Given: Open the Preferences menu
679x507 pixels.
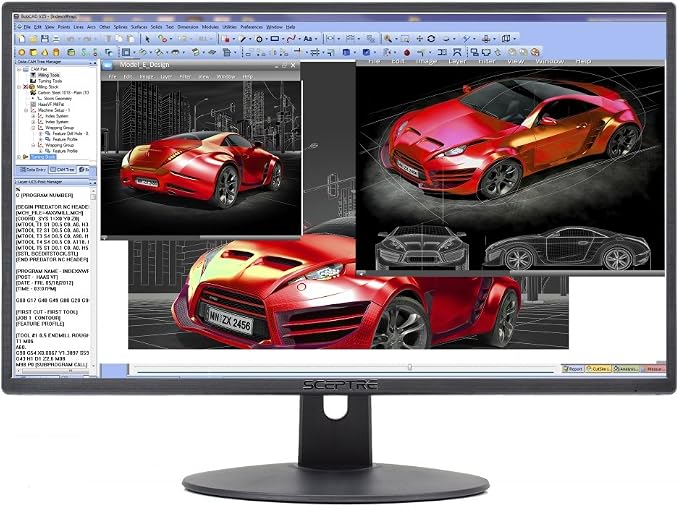Looking at the screenshot, I should [252, 27].
